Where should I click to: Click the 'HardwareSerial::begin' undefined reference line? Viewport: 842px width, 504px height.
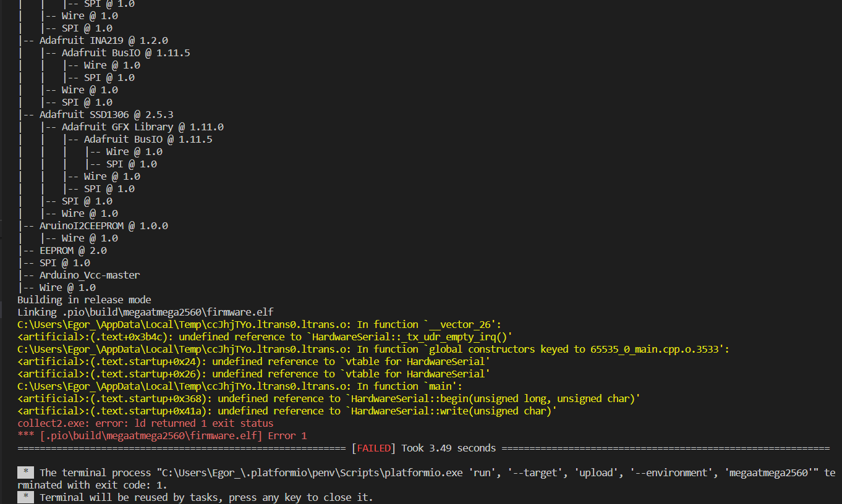coord(329,398)
